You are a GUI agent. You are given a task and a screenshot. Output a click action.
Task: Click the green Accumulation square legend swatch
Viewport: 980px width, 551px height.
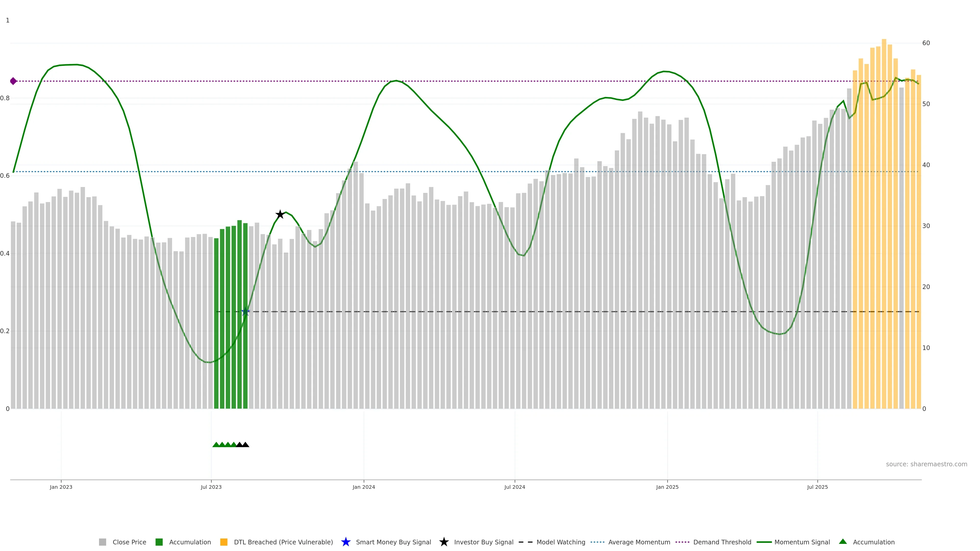(x=159, y=542)
